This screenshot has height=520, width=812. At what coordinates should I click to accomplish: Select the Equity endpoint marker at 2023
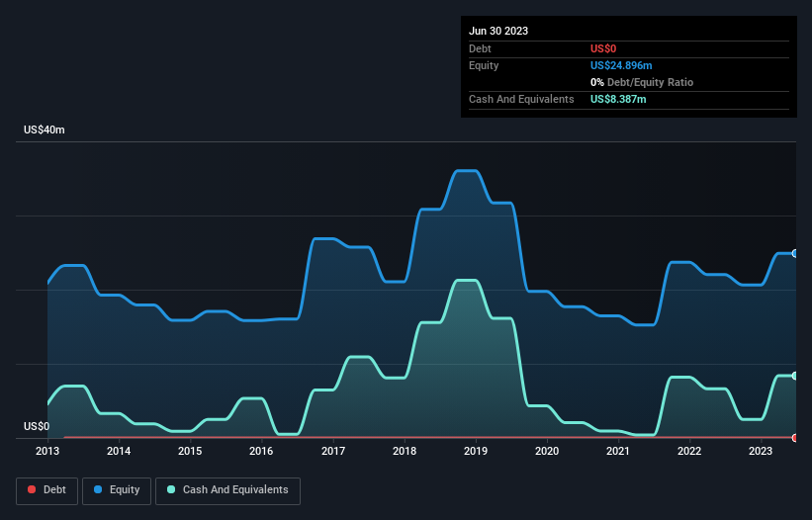pyautogui.click(x=795, y=253)
